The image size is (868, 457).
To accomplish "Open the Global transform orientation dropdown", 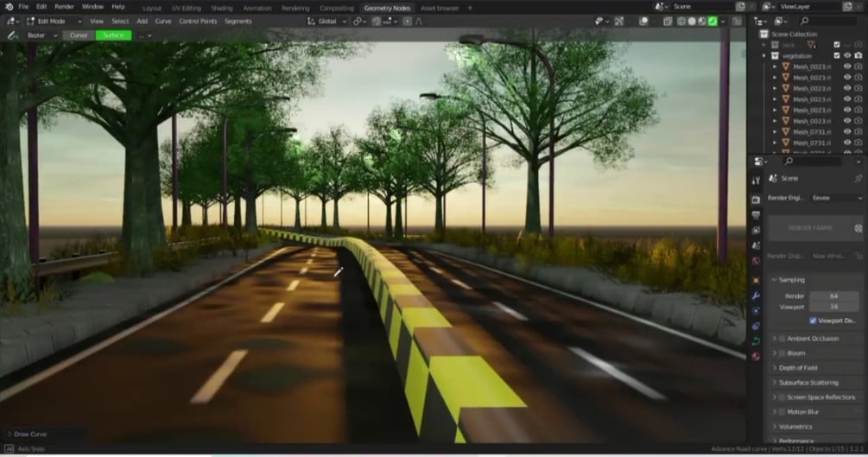I will click(x=326, y=21).
